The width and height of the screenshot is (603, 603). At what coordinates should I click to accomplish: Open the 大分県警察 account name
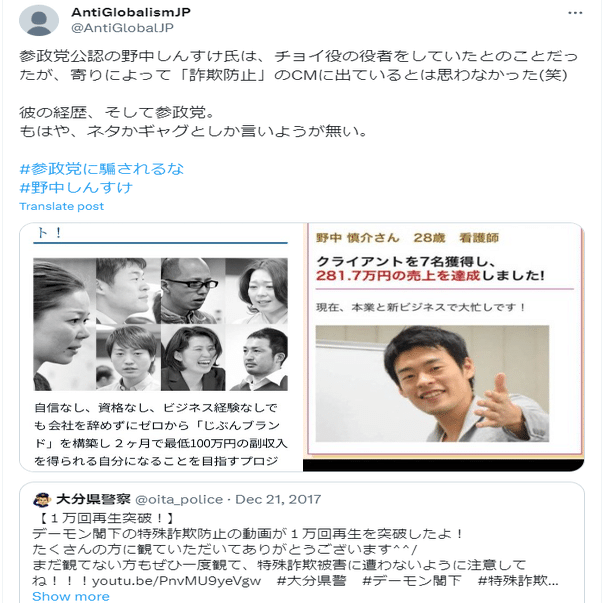93,499
